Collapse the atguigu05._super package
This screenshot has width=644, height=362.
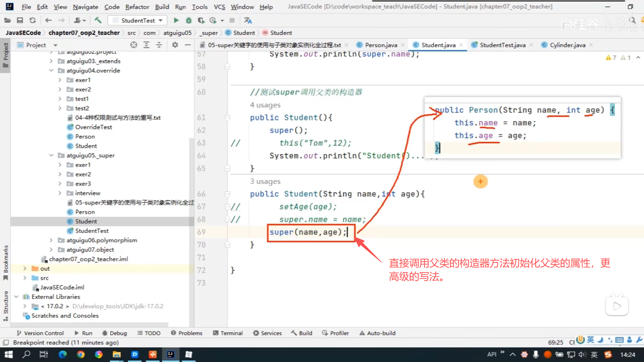[x=51, y=155]
